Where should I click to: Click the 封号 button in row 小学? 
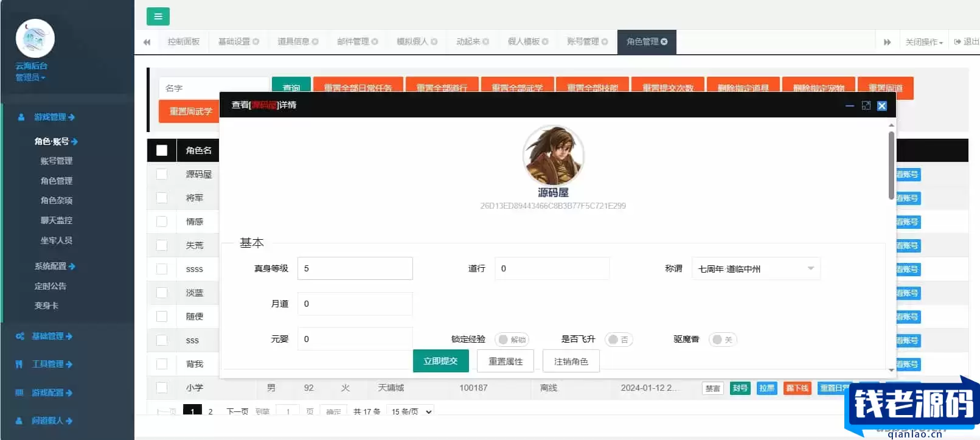tap(740, 388)
